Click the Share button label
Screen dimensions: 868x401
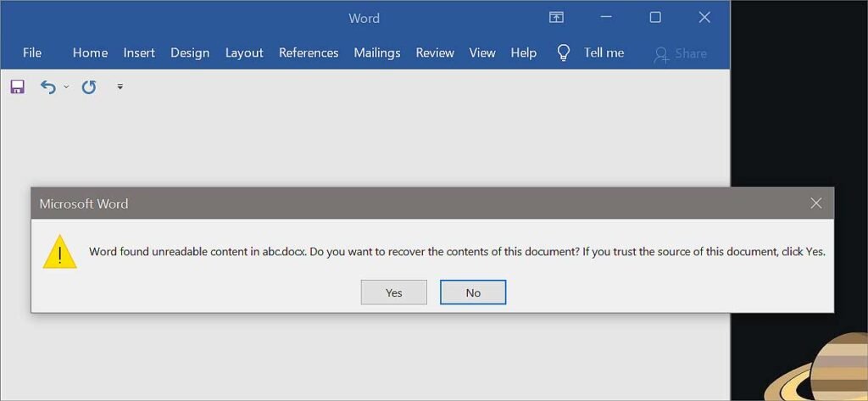[x=691, y=53]
